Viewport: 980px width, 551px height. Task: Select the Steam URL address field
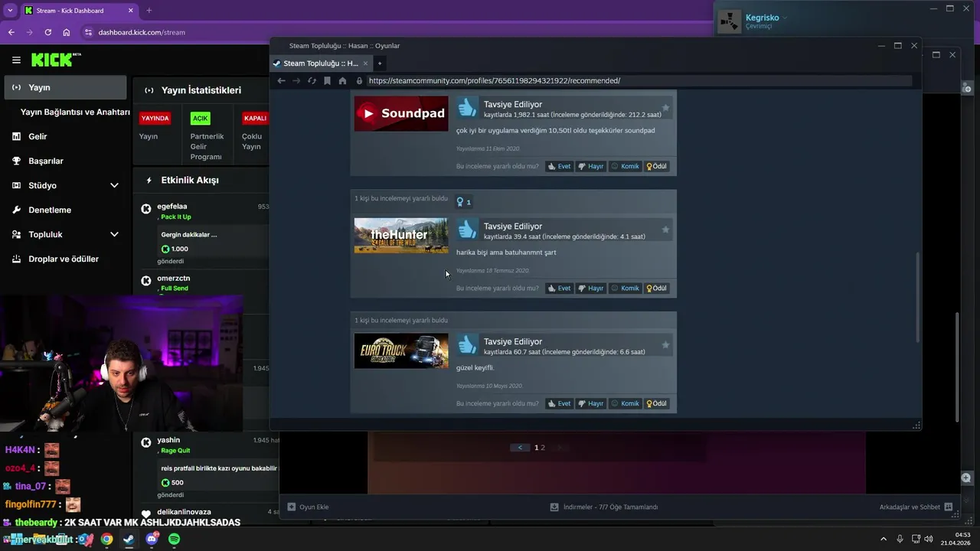point(639,80)
